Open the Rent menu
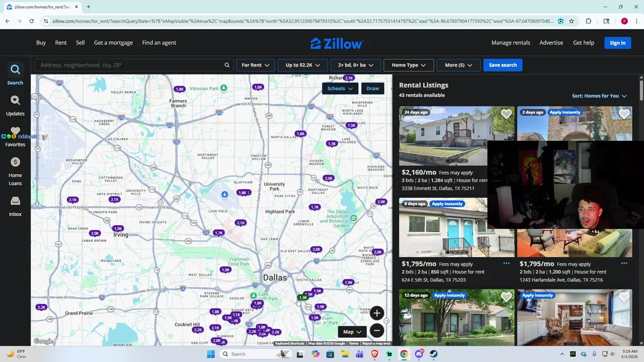This screenshot has width=644, height=362. 61,43
